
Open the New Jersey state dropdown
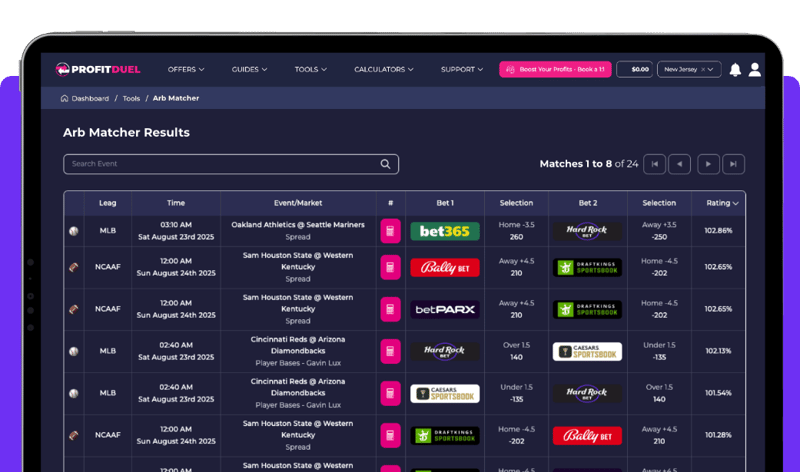pyautogui.click(x=689, y=70)
